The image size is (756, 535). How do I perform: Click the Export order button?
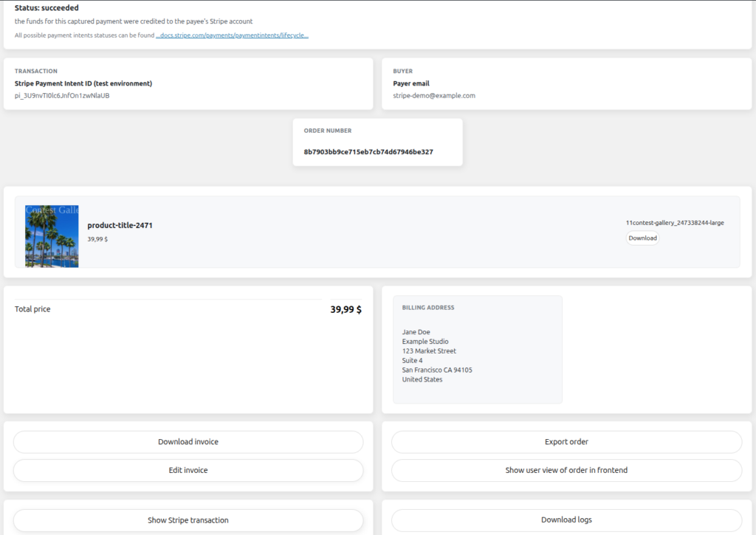click(x=566, y=442)
